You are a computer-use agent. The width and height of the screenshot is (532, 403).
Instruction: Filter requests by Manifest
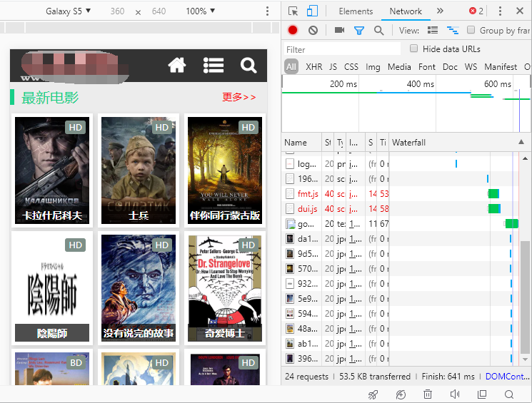(501, 67)
